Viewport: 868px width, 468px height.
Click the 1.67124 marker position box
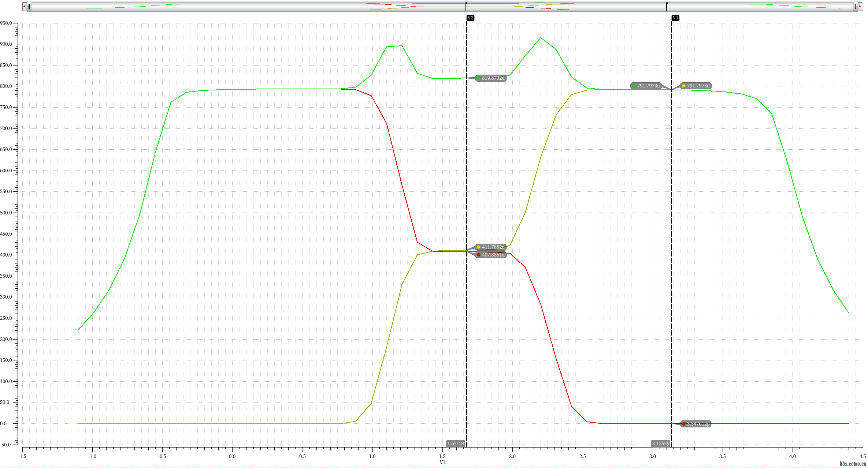tap(456, 443)
